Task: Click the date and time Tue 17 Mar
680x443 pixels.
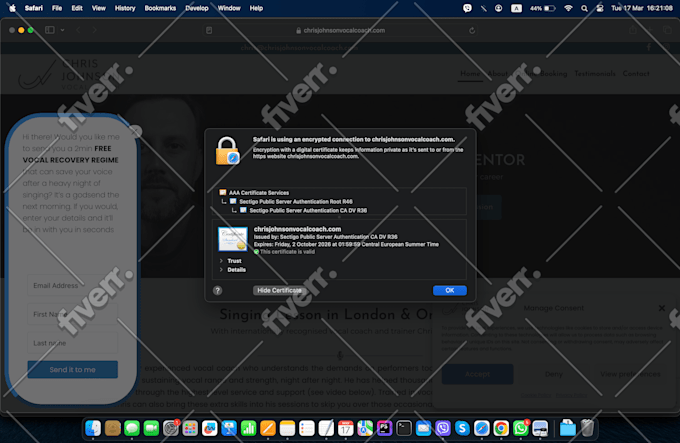Action: (x=642, y=8)
